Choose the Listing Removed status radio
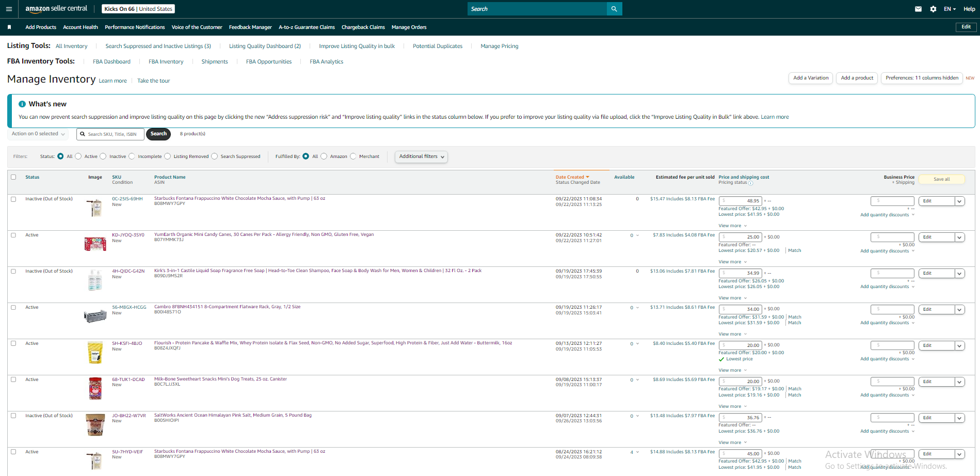980x476 pixels. (x=167, y=156)
